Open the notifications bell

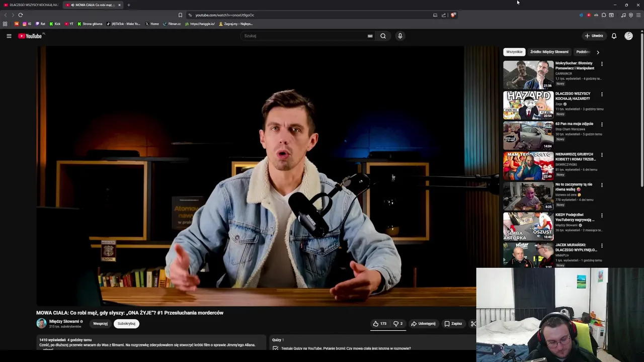pyautogui.click(x=614, y=36)
